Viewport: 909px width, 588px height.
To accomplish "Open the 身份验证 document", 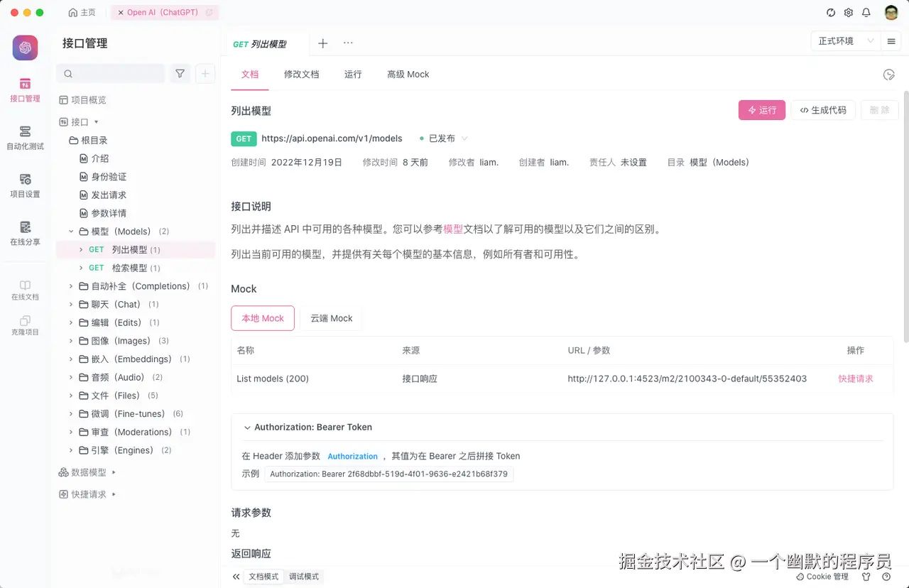I will point(109,177).
